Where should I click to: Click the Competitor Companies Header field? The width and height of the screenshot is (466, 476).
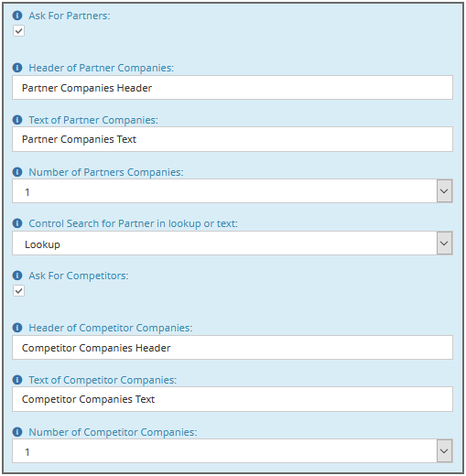[x=233, y=348]
